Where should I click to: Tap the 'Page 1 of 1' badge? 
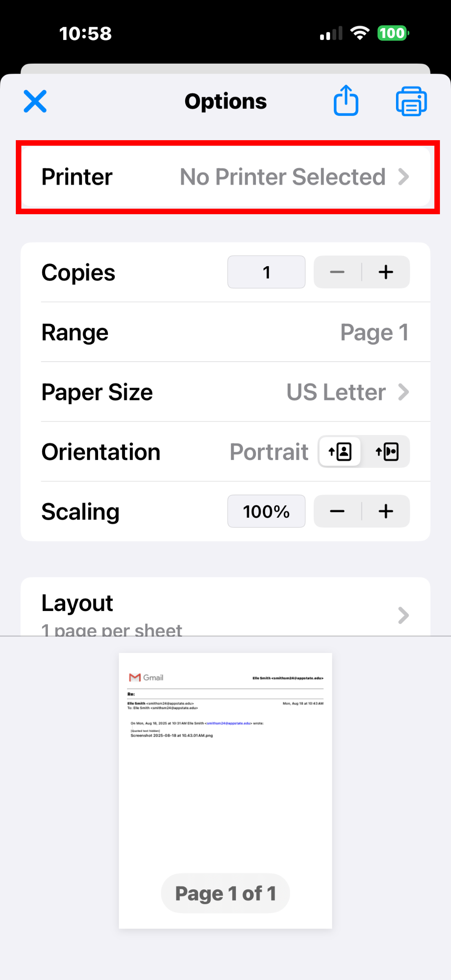click(225, 893)
